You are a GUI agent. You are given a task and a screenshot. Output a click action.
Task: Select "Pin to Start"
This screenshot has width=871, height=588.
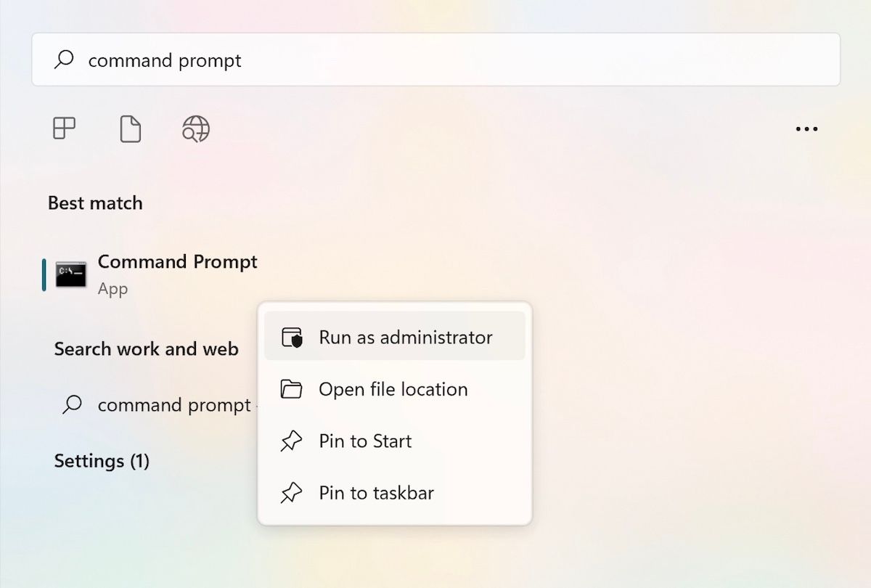(366, 441)
